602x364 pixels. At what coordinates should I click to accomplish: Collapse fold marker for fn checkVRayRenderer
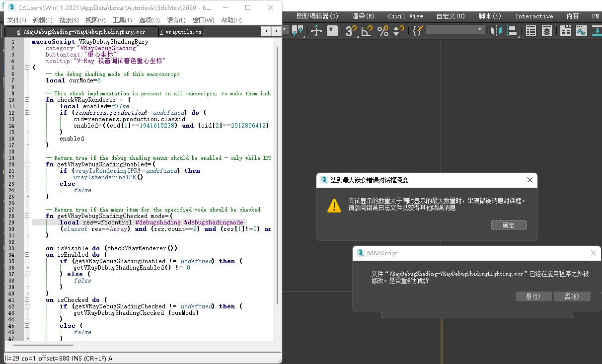27,100
